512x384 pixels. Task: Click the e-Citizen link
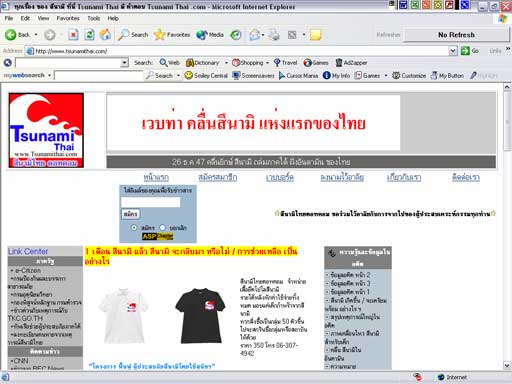click(28, 270)
